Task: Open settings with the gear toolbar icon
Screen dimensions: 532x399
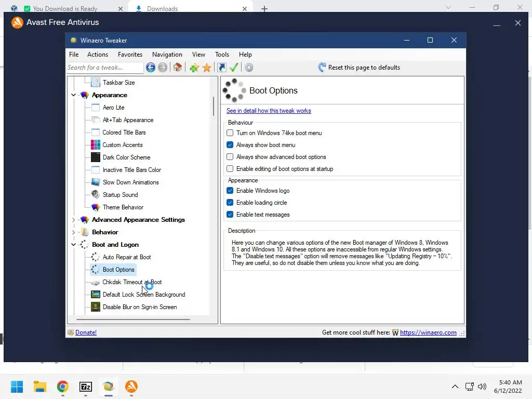Action: click(249, 68)
